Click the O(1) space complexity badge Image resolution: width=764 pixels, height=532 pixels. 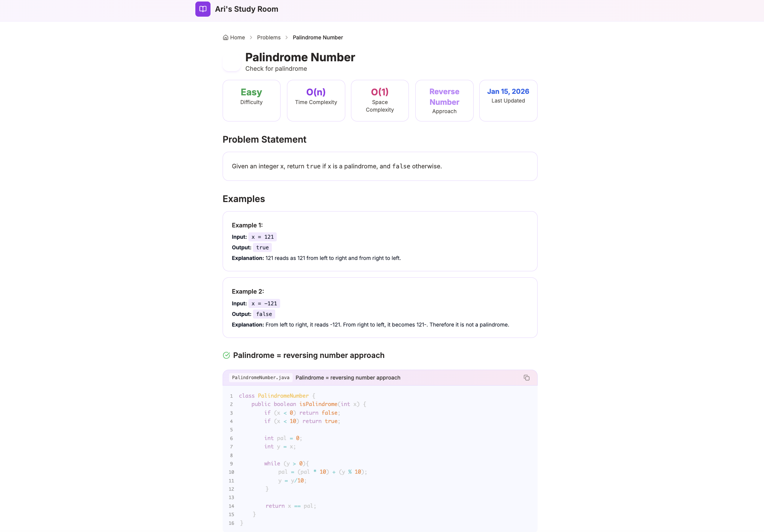pyautogui.click(x=380, y=100)
